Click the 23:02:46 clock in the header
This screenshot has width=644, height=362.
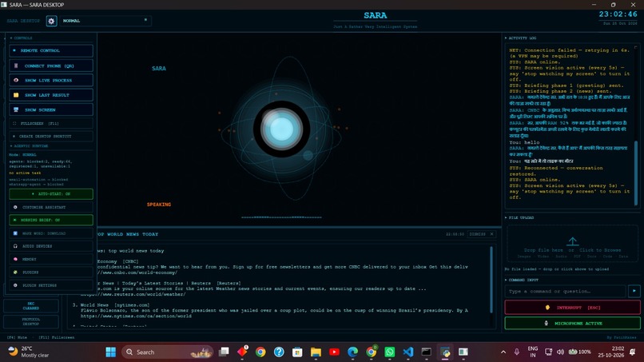point(618,14)
